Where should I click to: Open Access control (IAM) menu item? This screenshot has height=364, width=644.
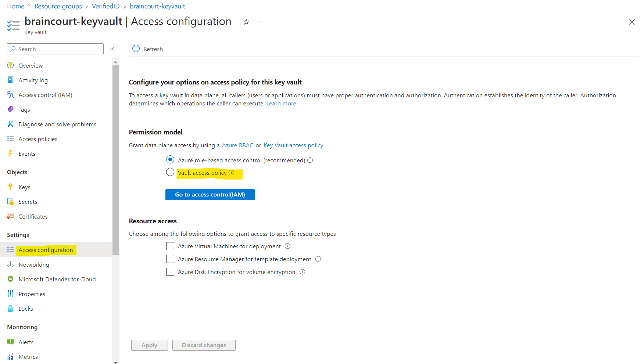46,95
